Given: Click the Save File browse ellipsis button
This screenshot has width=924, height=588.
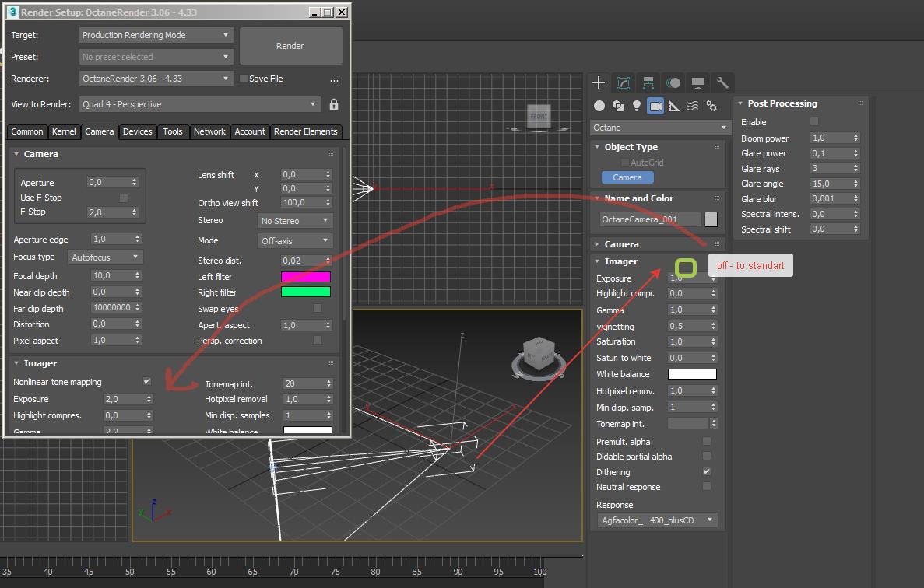Looking at the screenshot, I should (x=334, y=79).
